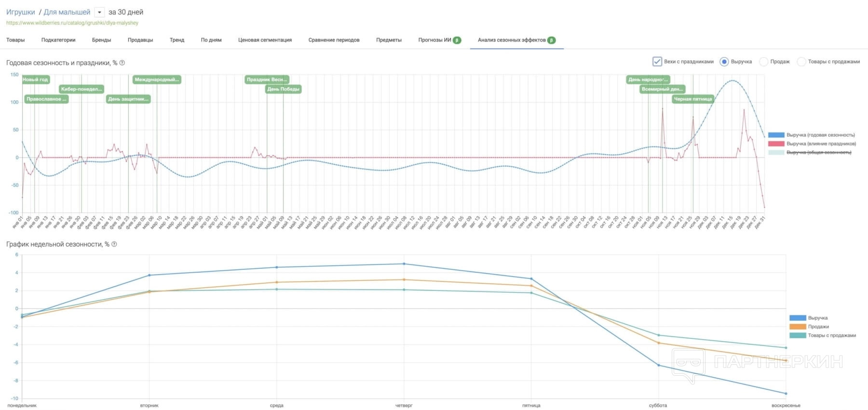Click the за 30 дней period text

(126, 12)
